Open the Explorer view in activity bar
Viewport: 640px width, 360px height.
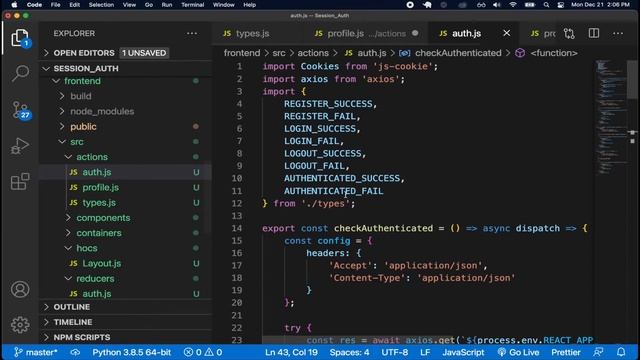20,38
